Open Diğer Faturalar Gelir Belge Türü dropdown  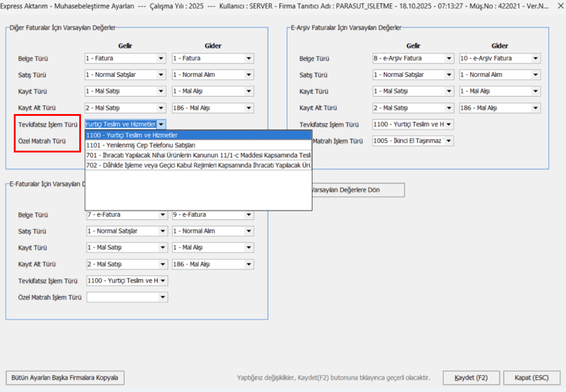click(x=125, y=58)
